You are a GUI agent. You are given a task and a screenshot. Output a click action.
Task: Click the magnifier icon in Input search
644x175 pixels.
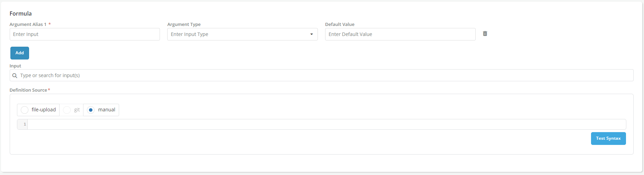click(x=15, y=75)
